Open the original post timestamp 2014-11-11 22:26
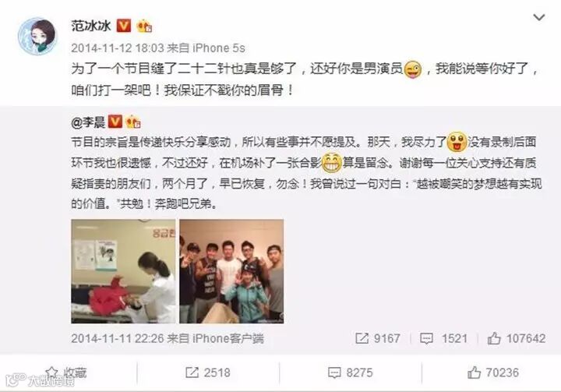The width and height of the screenshot is (561, 392). coord(118,338)
